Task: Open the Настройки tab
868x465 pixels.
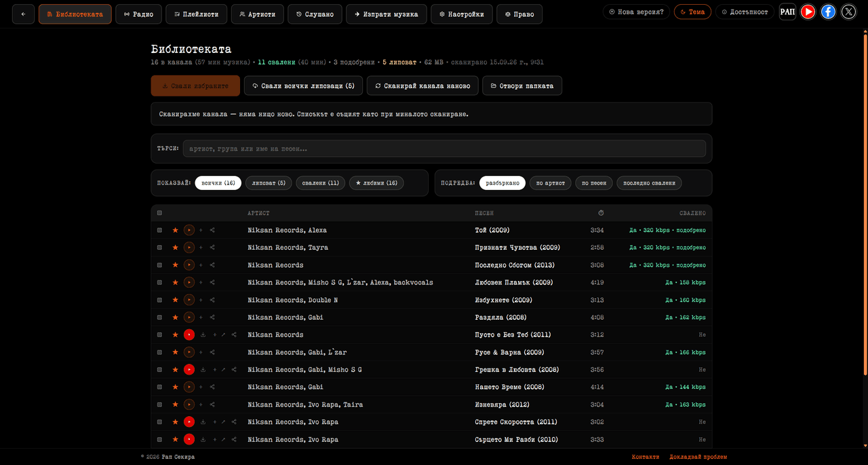Action: 462,14
